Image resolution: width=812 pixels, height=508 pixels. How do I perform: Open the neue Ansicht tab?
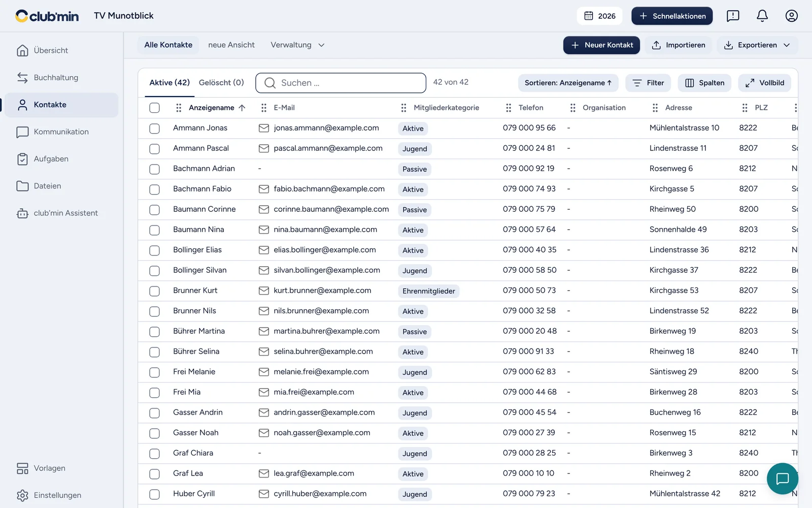click(231, 45)
